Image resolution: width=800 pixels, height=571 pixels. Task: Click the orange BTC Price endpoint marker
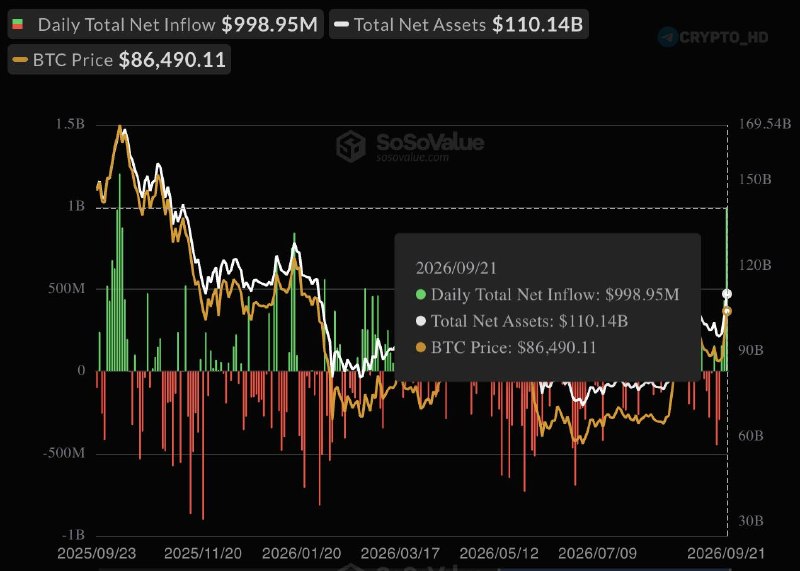[x=727, y=311]
